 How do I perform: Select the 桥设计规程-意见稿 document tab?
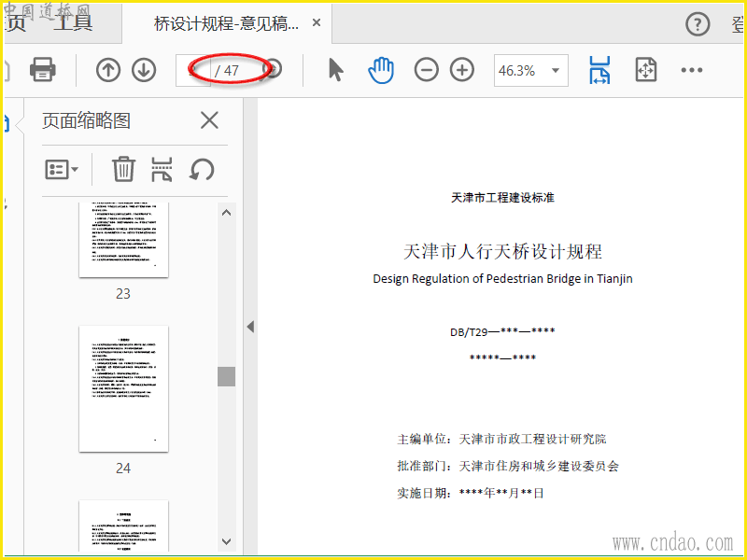(226, 23)
